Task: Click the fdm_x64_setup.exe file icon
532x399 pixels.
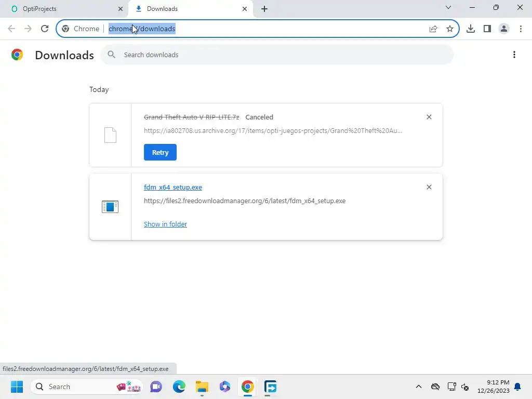Action: tap(110, 207)
